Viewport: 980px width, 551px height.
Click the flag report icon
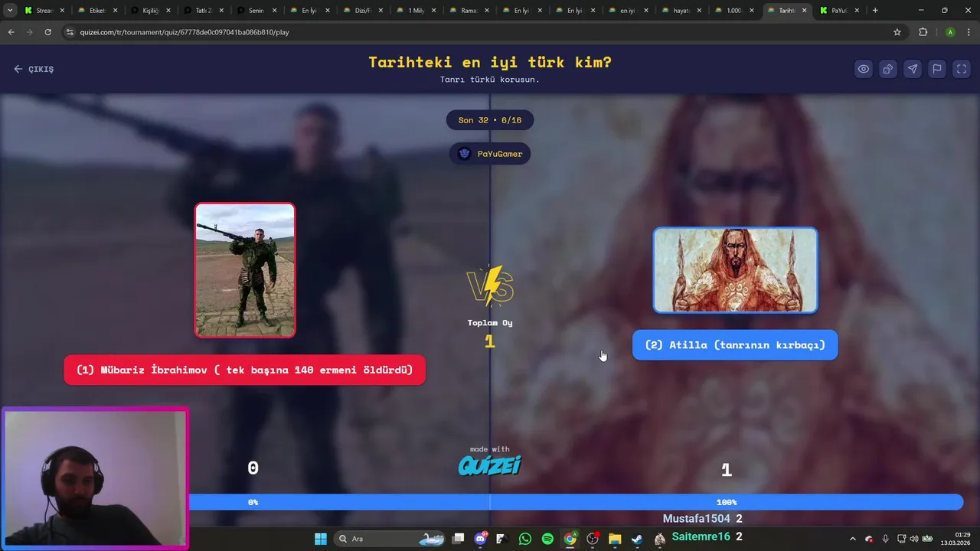[937, 69]
